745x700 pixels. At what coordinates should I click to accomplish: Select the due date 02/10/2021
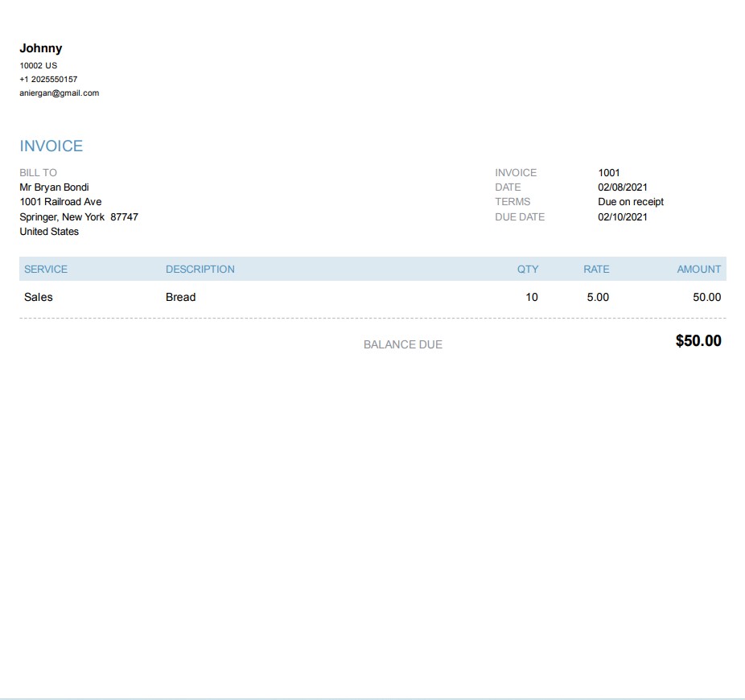(623, 217)
